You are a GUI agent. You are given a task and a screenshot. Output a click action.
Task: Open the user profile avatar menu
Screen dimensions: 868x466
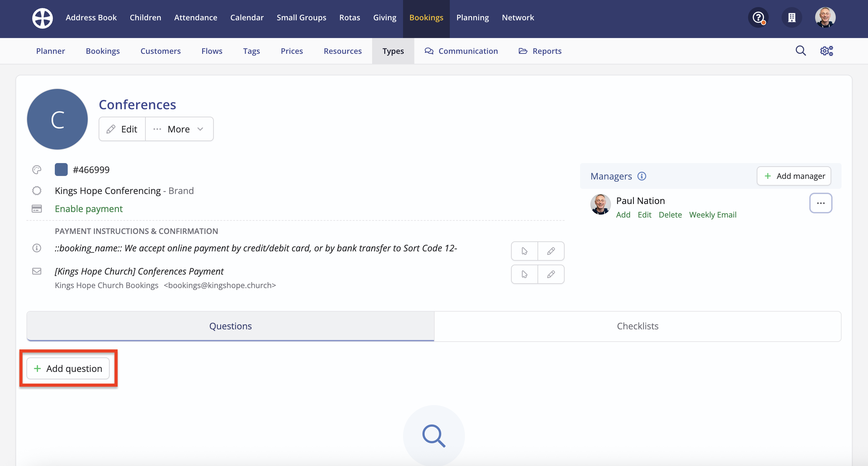point(825,17)
